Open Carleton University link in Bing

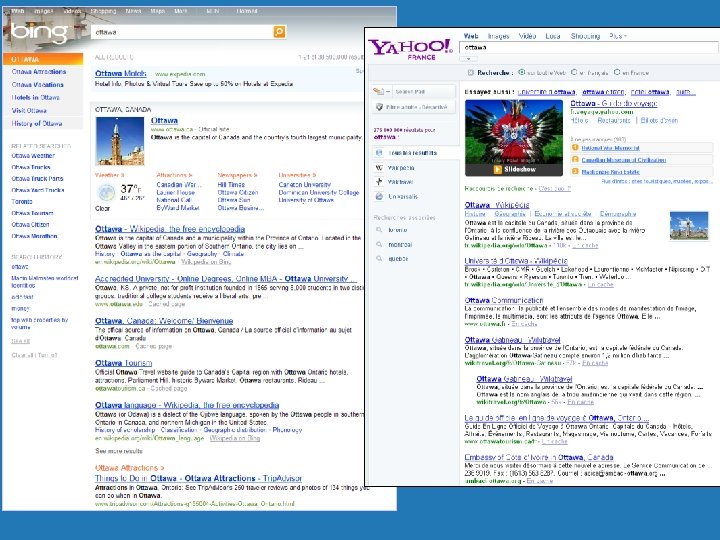304,185
